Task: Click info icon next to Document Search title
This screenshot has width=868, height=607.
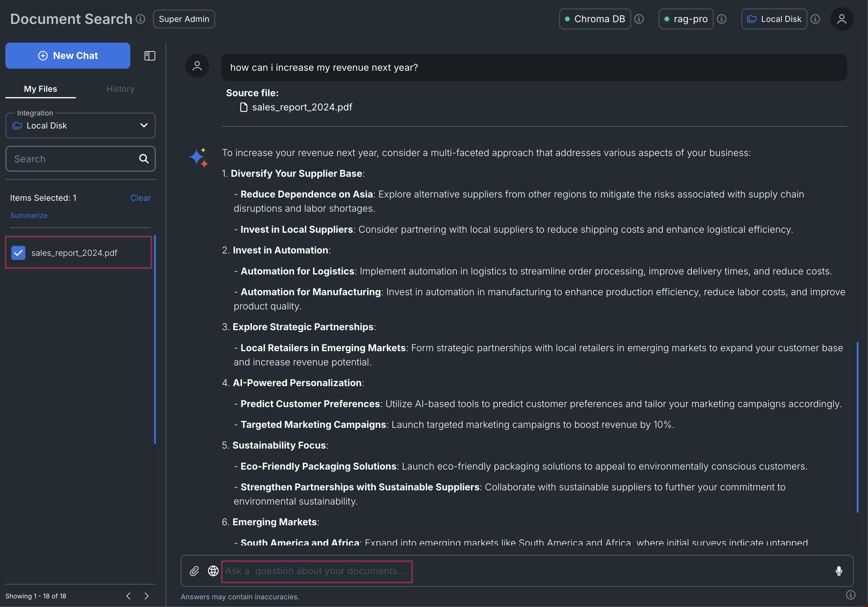Action: (141, 19)
